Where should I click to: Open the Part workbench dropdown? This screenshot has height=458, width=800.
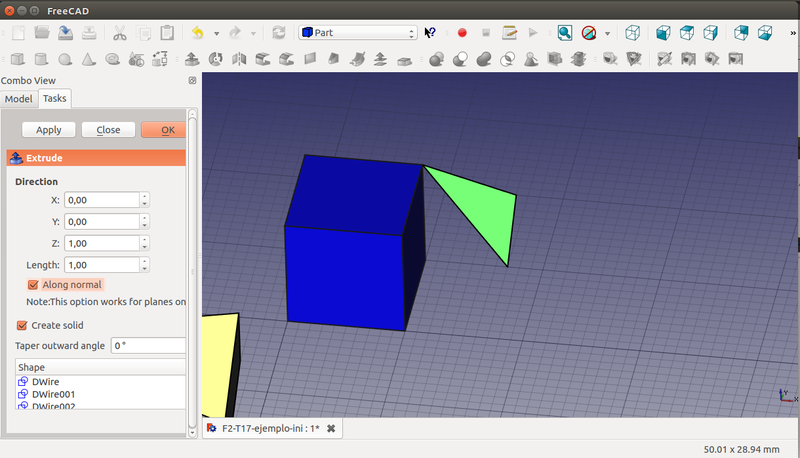tap(357, 33)
